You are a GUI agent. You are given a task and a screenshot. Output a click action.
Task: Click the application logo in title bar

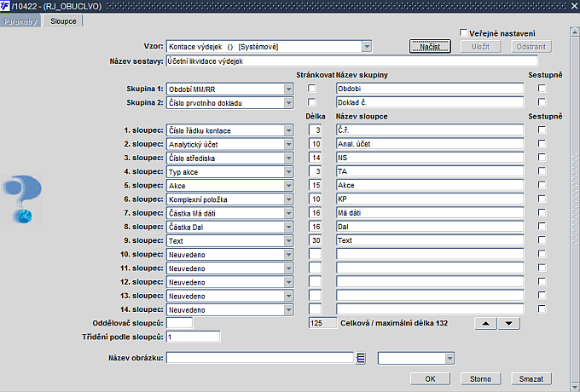click(5, 6)
